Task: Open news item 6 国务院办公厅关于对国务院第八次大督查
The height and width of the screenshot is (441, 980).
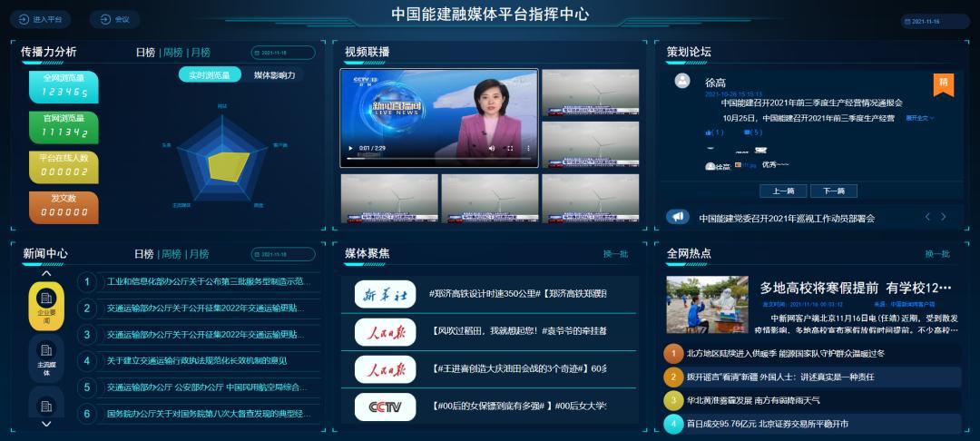Action: tap(209, 414)
